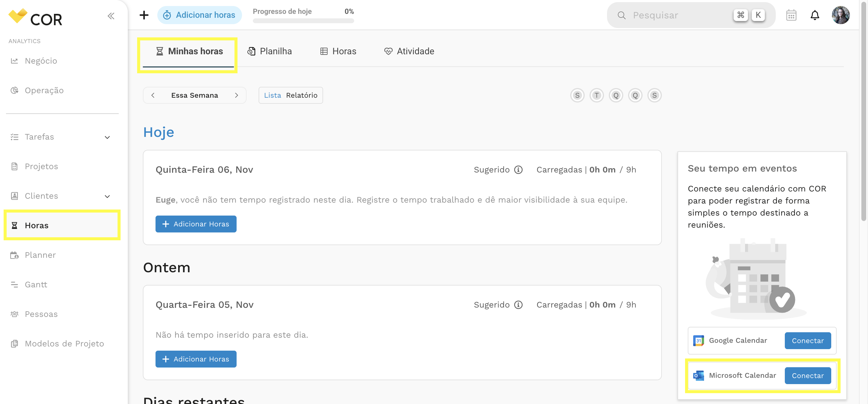Click the Modelos de Projeto template icon

coord(14,344)
